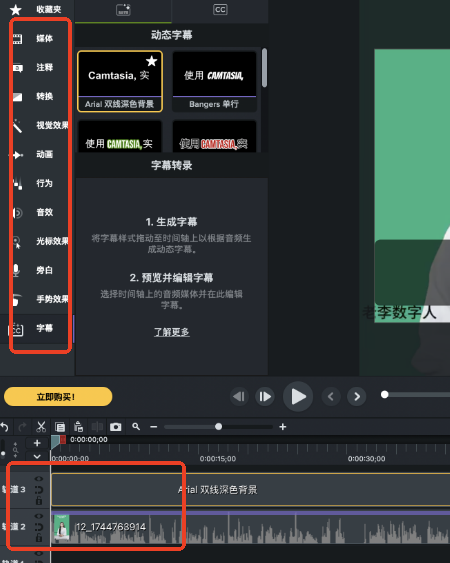The width and height of the screenshot is (450, 563).
Task: Lock track 2 with the padlock
Action: [39, 538]
